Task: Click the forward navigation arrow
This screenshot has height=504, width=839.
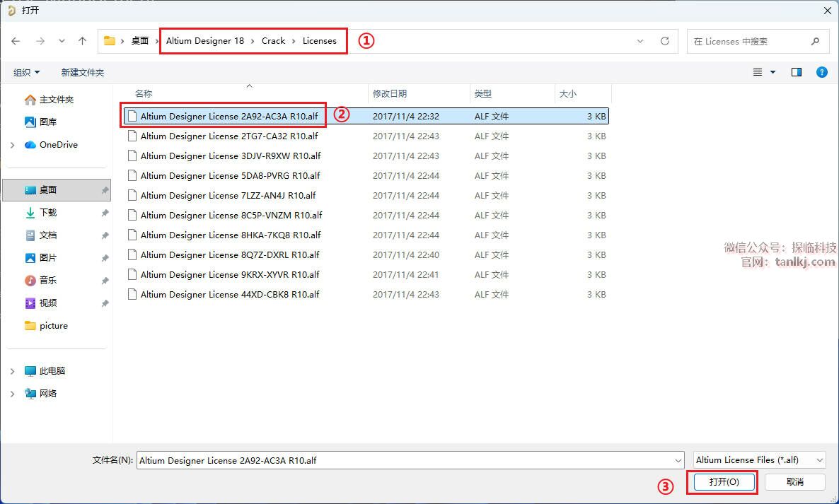Action: [40, 41]
